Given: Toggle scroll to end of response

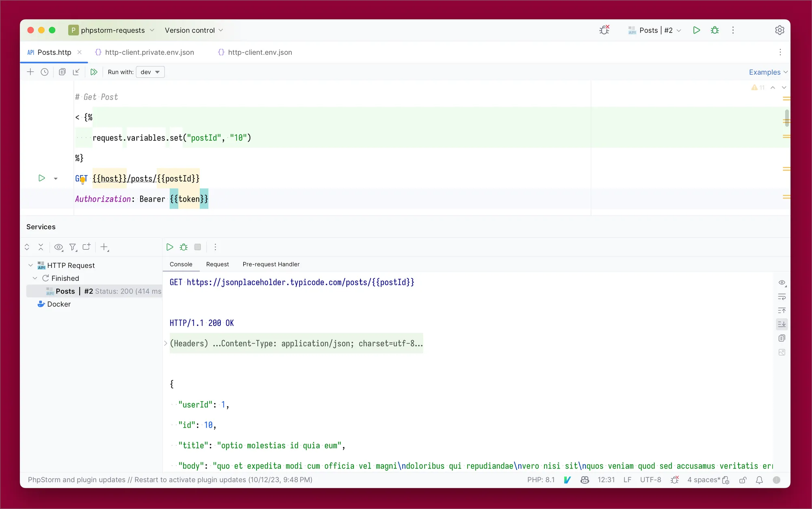Looking at the screenshot, I should click(782, 324).
